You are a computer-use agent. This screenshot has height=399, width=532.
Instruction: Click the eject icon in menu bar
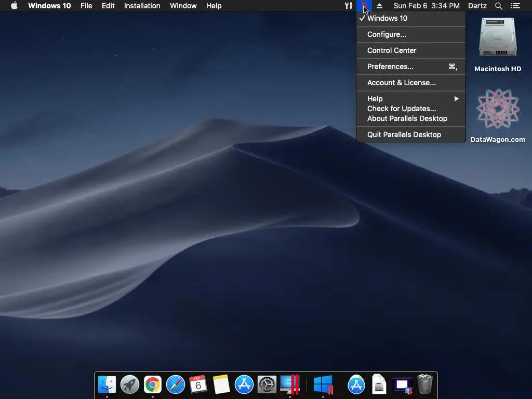click(379, 6)
